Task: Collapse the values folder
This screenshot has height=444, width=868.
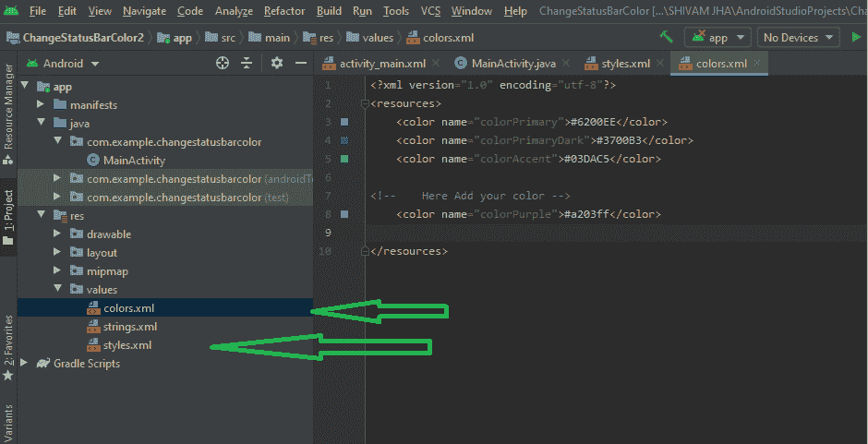Action: (59, 290)
